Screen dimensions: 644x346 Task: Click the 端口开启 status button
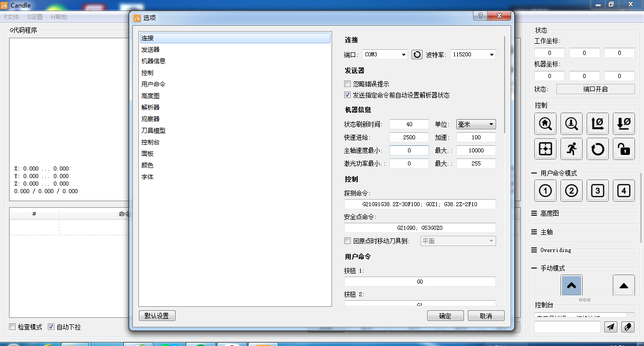point(596,89)
